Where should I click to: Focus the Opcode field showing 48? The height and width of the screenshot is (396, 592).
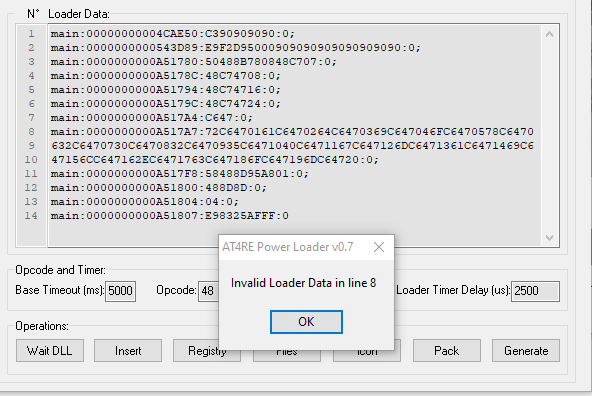click(x=208, y=291)
